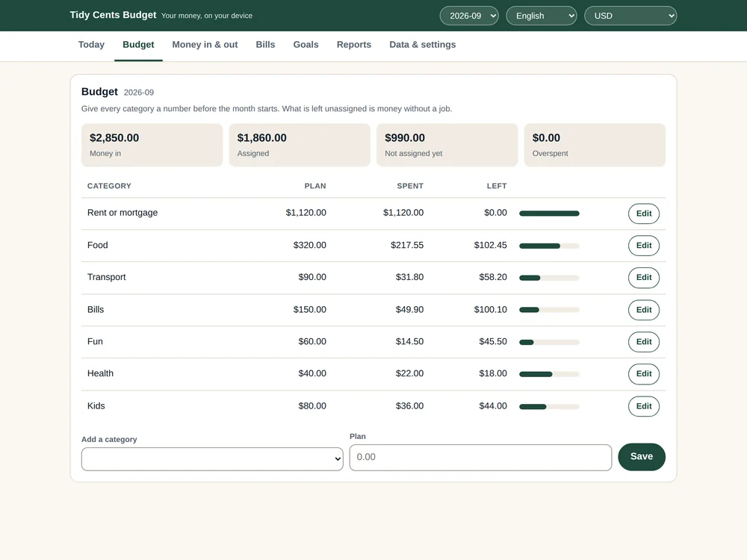Click Fun spent value $14.50
This screenshot has height=560, width=747.
point(409,341)
